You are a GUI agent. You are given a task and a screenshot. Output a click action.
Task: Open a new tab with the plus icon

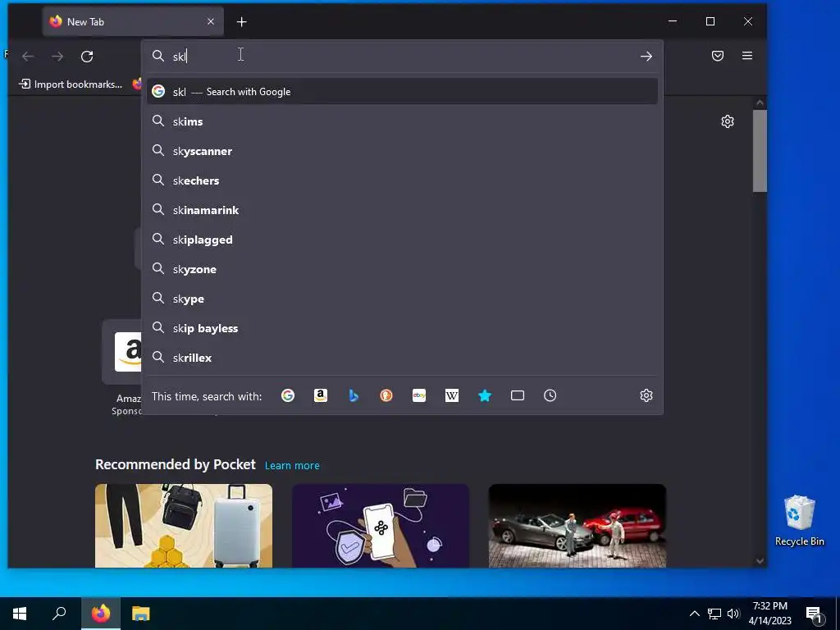coord(242,22)
